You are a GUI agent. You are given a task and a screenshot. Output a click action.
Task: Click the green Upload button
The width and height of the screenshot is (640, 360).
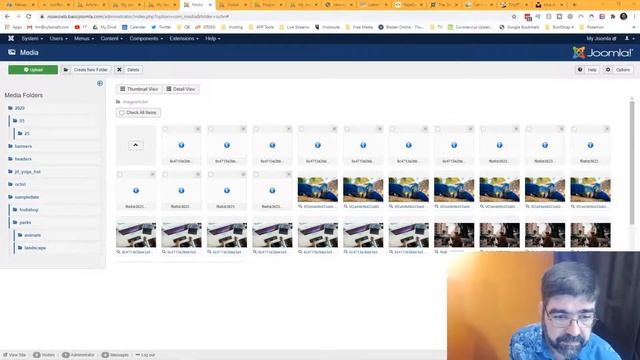coord(33,70)
